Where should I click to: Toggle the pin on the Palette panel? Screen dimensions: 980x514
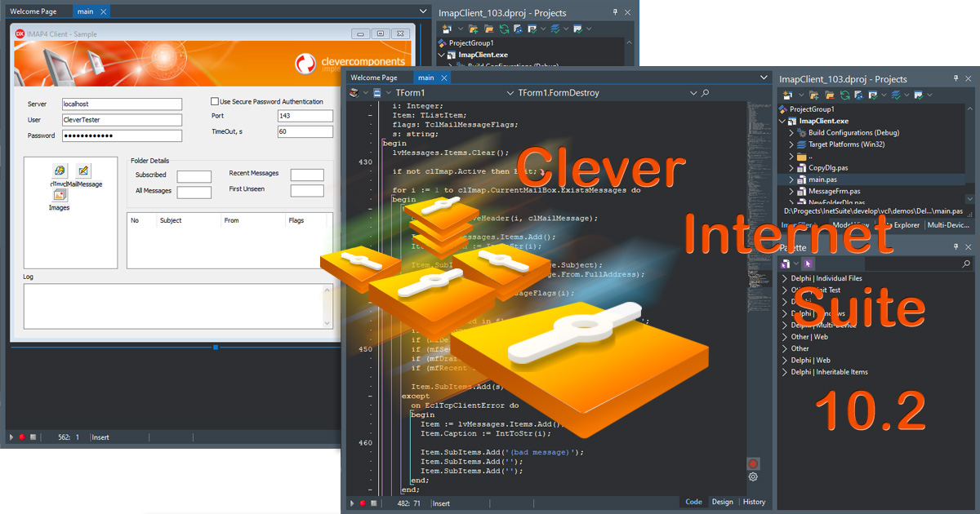(955, 246)
